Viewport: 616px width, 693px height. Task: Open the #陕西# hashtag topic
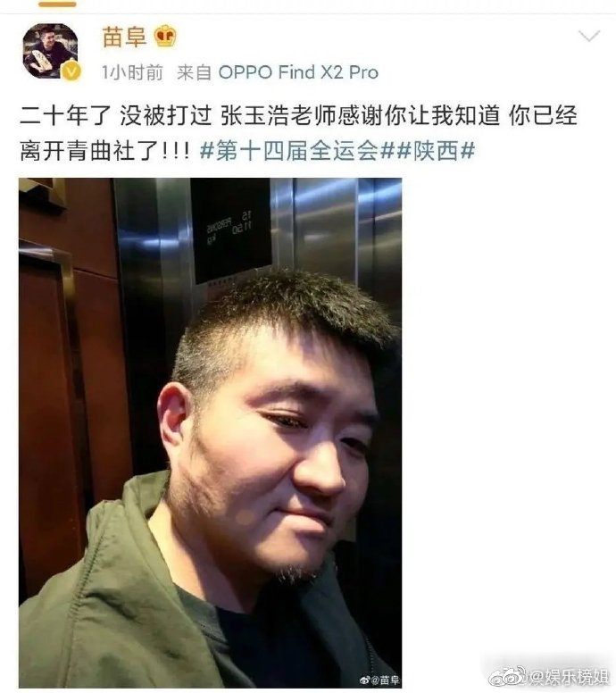436,151
